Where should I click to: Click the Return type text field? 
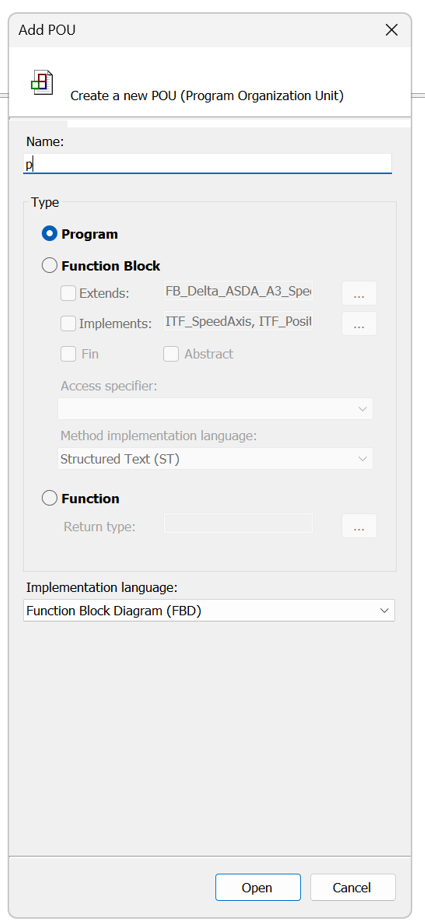point(238,523)
